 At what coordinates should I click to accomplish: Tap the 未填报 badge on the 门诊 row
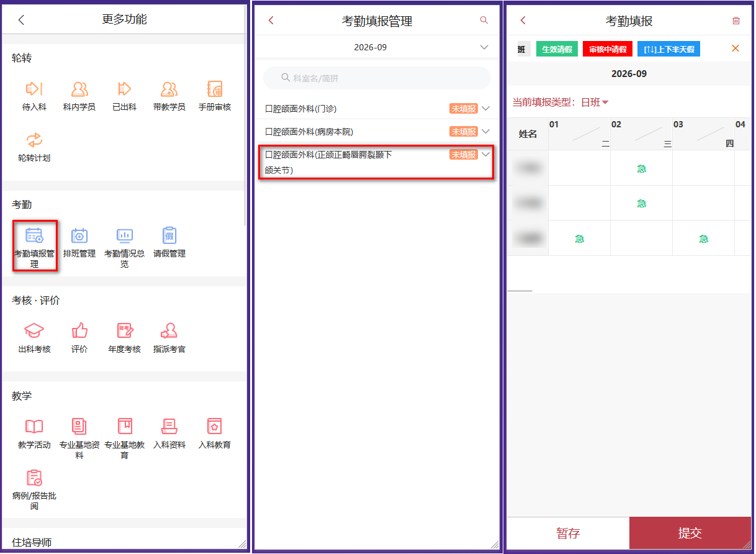(464, 109)
